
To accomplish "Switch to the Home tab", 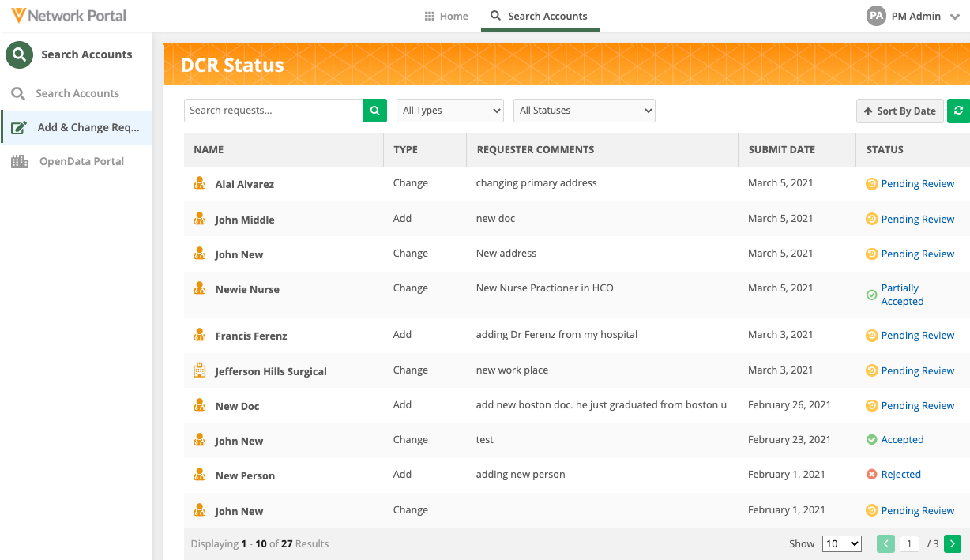I will click(x=446, y=16).
